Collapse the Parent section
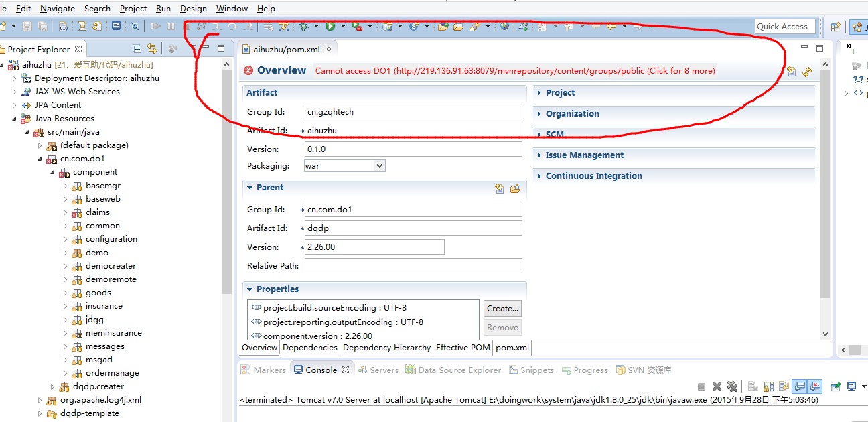This screenshot has width=868, height=422. [249, 188]
